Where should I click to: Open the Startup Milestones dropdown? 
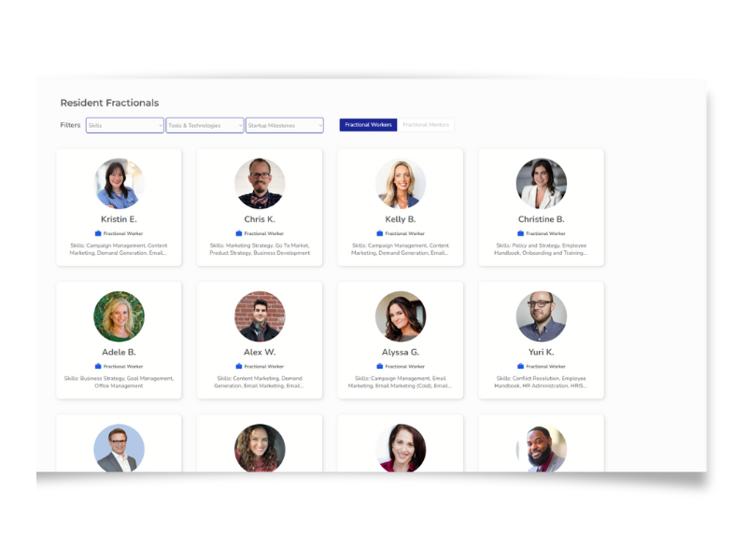click(x=285, y=125)
